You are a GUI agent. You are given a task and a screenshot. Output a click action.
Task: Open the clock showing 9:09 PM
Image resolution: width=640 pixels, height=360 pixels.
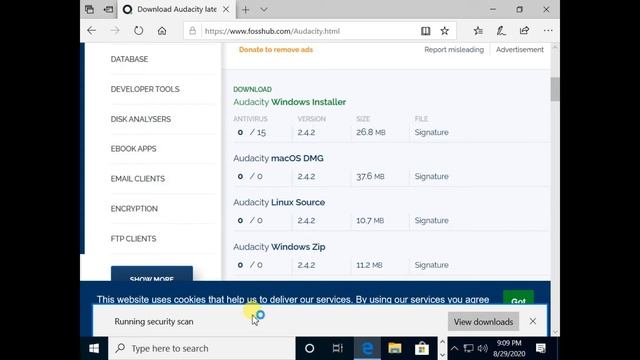[509, 348]
